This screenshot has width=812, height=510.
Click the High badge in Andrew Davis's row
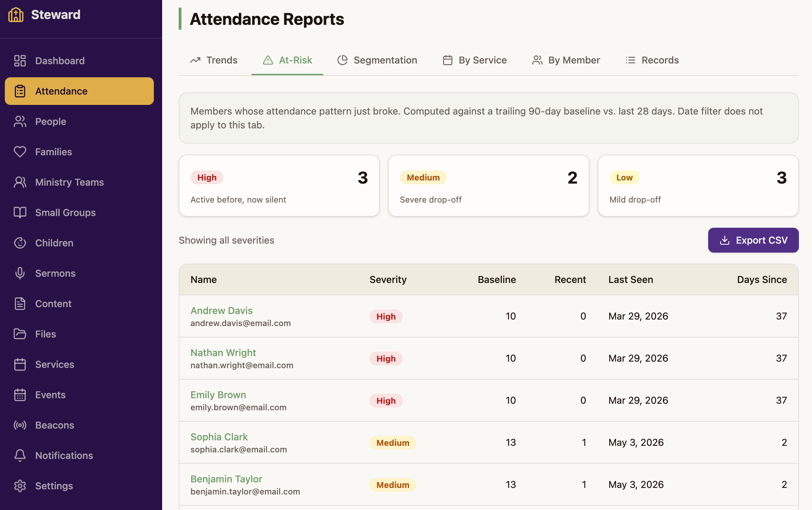[386, 316]
